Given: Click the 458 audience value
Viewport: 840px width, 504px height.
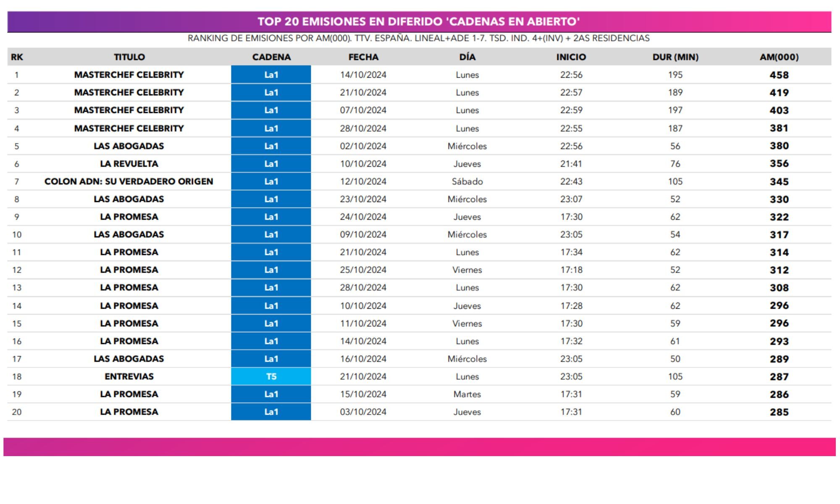Looking at the screenshot, I should click(x=779, y=75).
